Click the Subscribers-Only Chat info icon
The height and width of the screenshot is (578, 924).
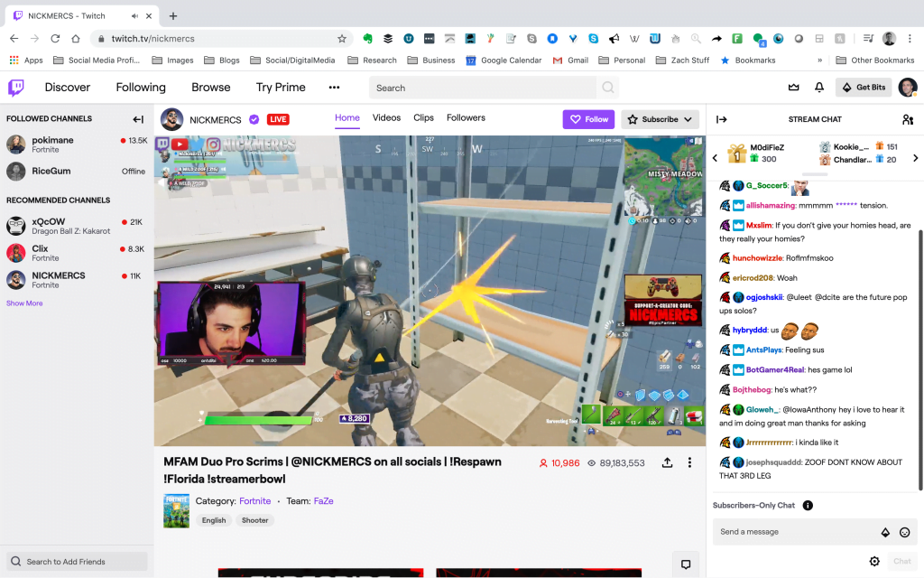(x=808, y=506)
